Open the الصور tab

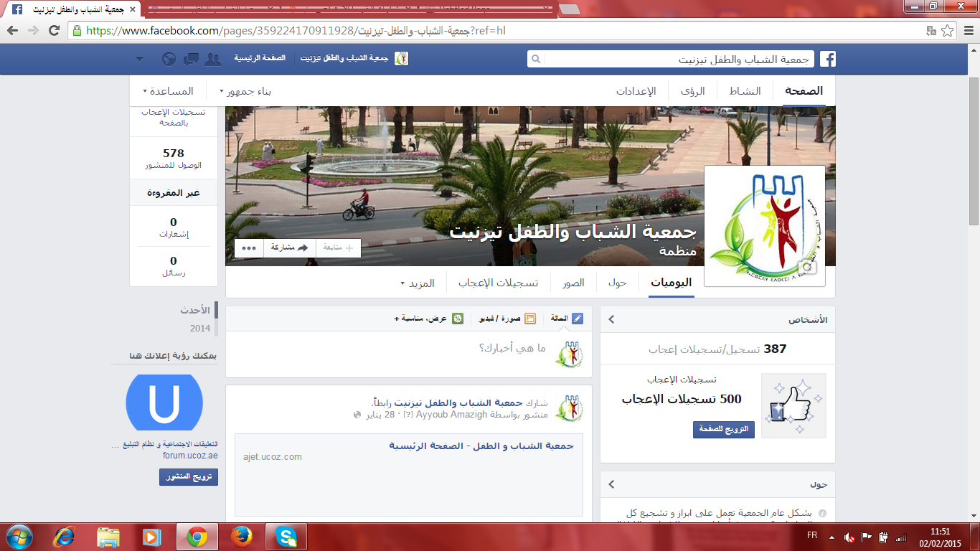pos(573,283)
